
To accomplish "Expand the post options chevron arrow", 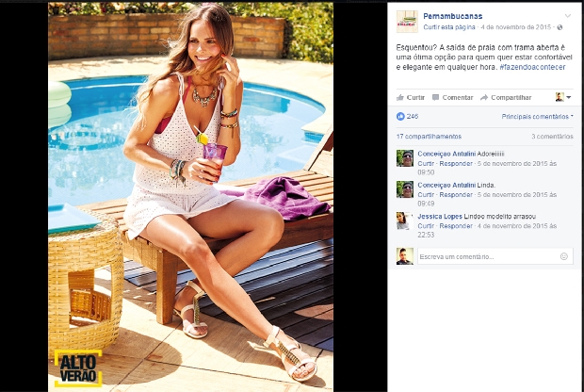I will [568, 16].
